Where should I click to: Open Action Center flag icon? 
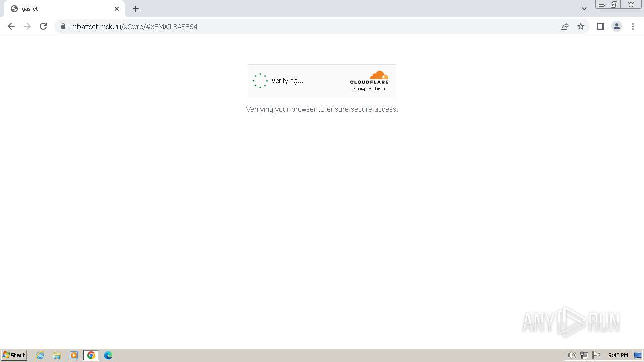[596, 355]
